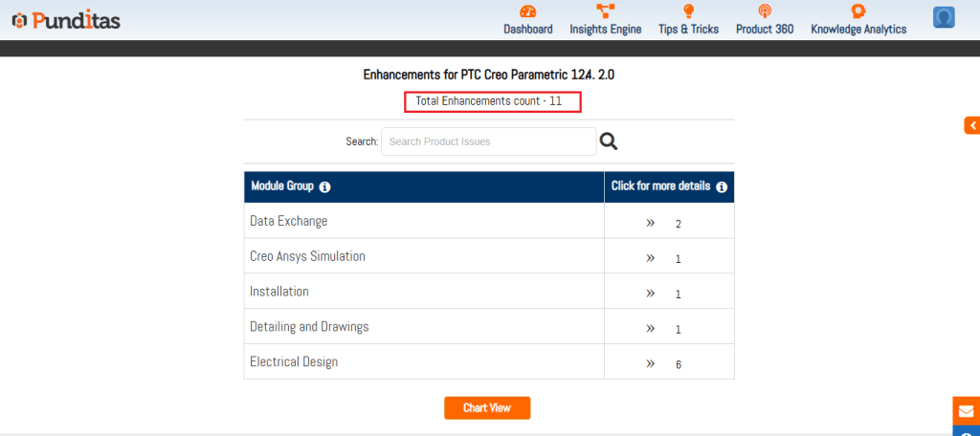
Task: Expand the orange side panel arrow
Action: coord(971,125)
